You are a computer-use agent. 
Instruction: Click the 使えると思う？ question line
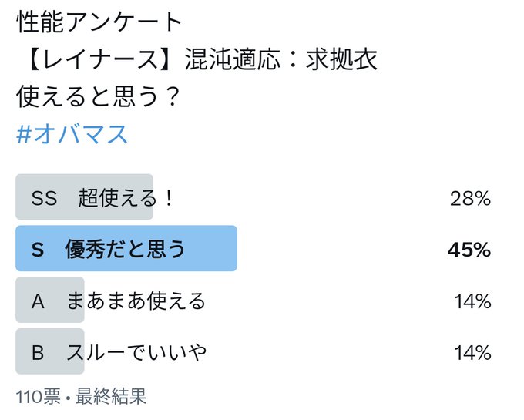click(x=98, y=96)
